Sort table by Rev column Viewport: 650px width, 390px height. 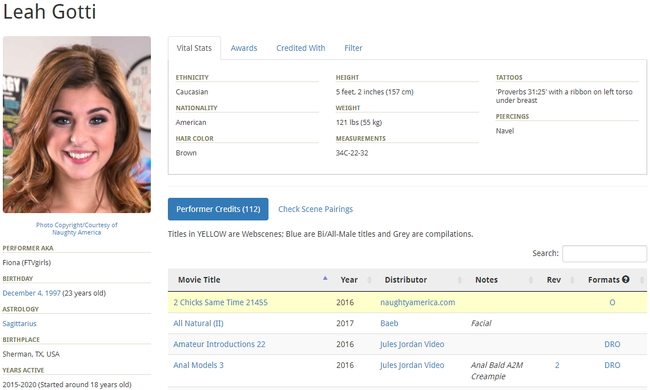[x=557, y=280]
